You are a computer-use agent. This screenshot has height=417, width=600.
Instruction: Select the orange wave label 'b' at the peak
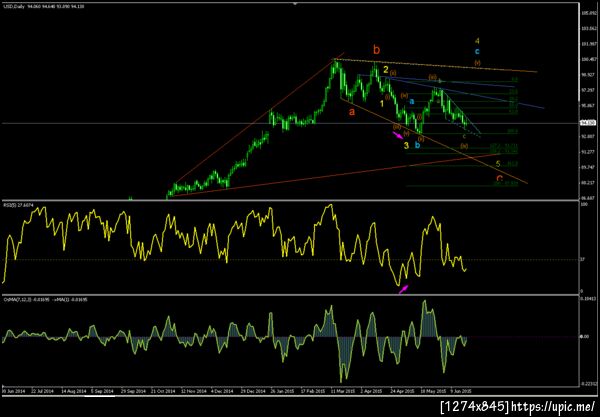coord(377,50)
